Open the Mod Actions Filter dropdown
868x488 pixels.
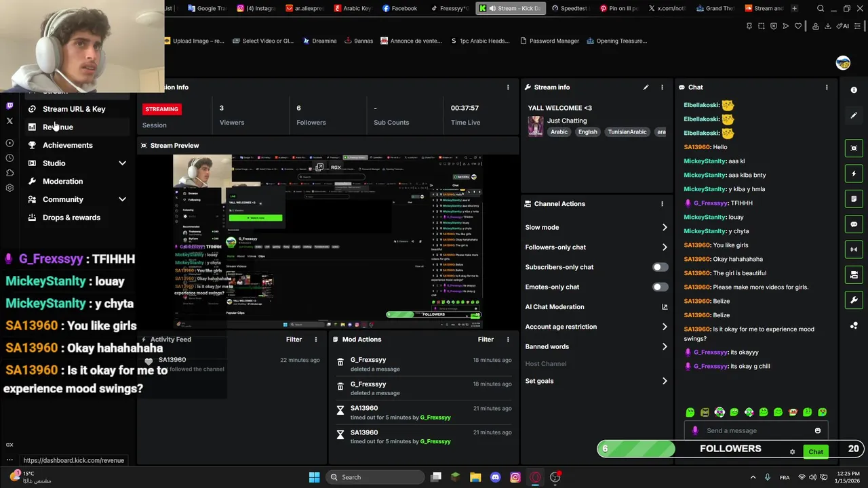[486, 340]
